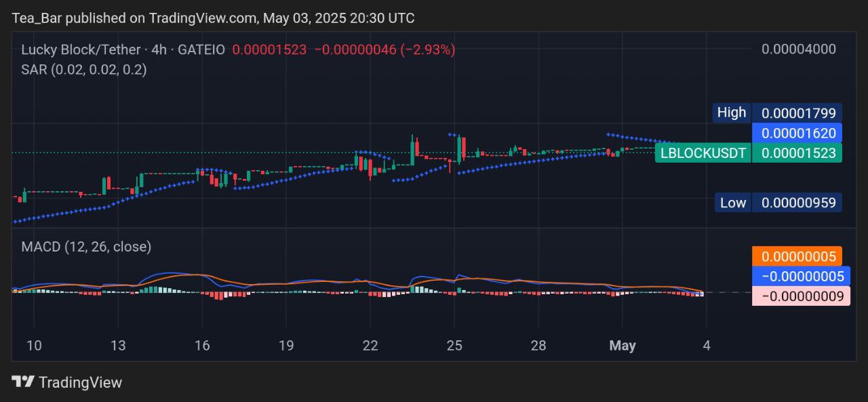Open the TradingView wordmark link
This screenshot has width=868, height=402.
[x=80, y=382]
